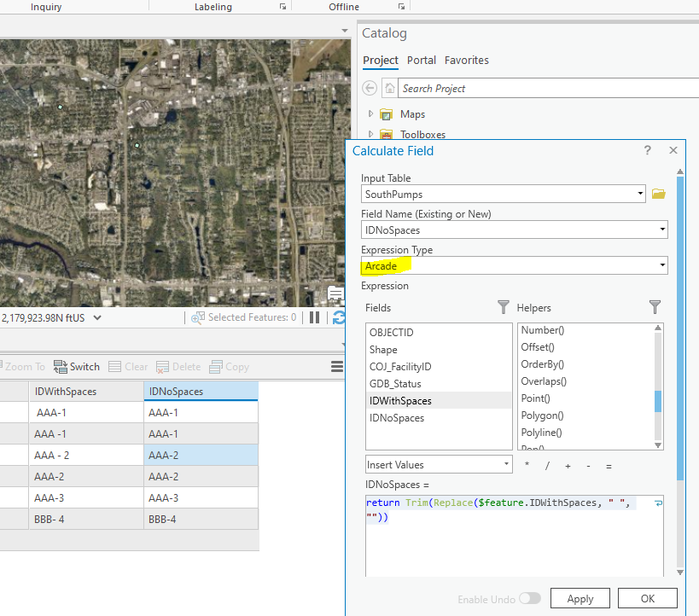
Task: Click the Catalog home icon
Action: (x=389, y=88)
